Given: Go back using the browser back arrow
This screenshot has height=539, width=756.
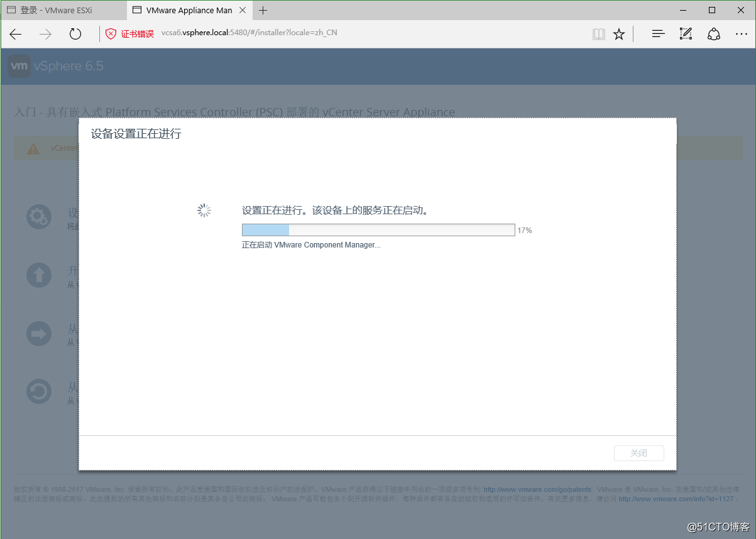Looking at the screenshot, I should click(x=15, y=34).
